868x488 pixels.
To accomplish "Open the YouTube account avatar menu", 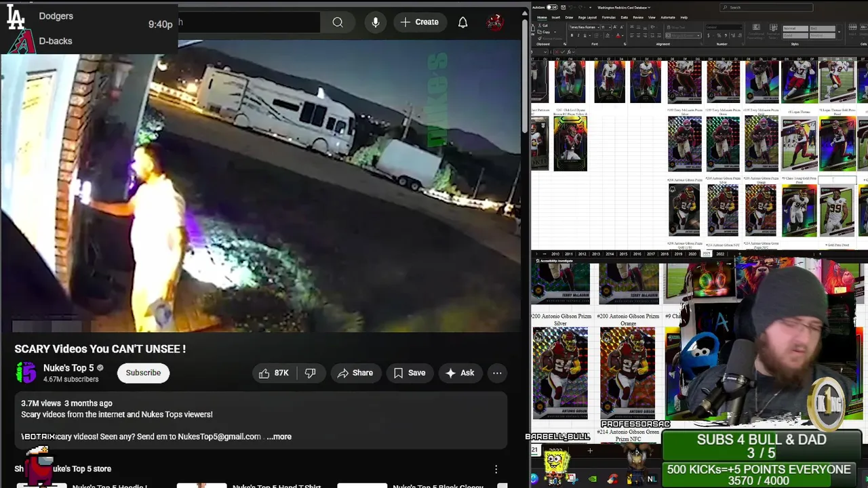I will [x=495, y=22].
